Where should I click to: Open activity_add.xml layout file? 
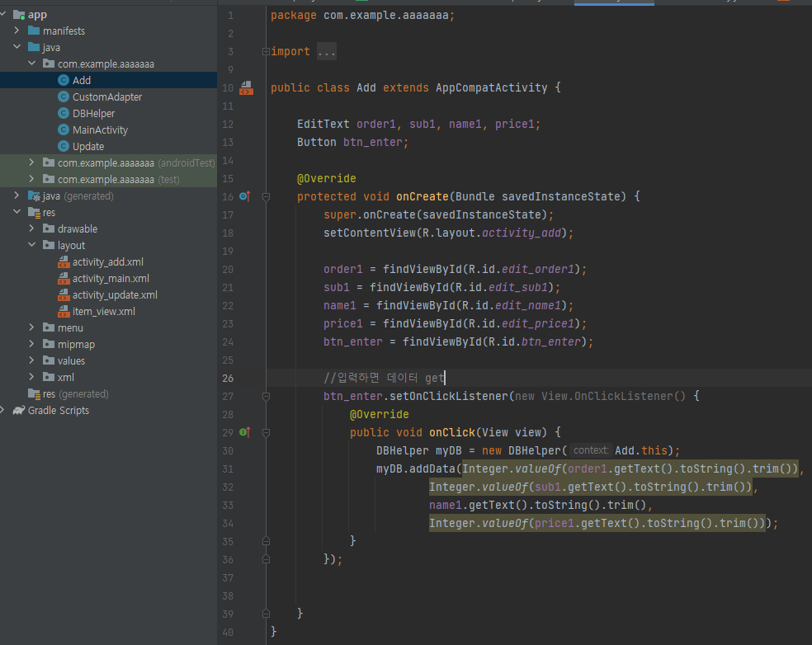[108, 262]
